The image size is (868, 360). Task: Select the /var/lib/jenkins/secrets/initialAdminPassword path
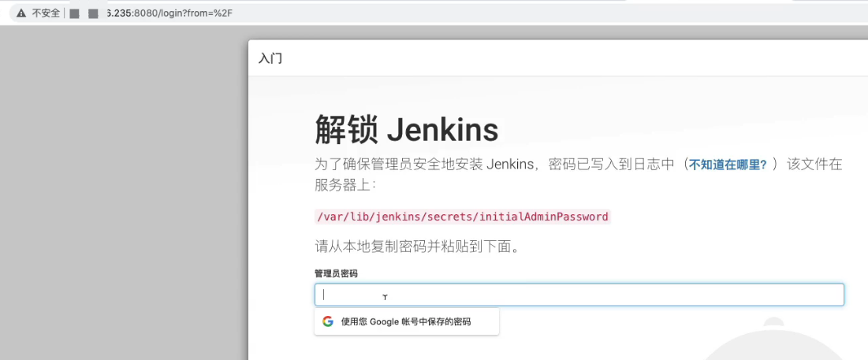pyautogui.click(x=462, y=217)
